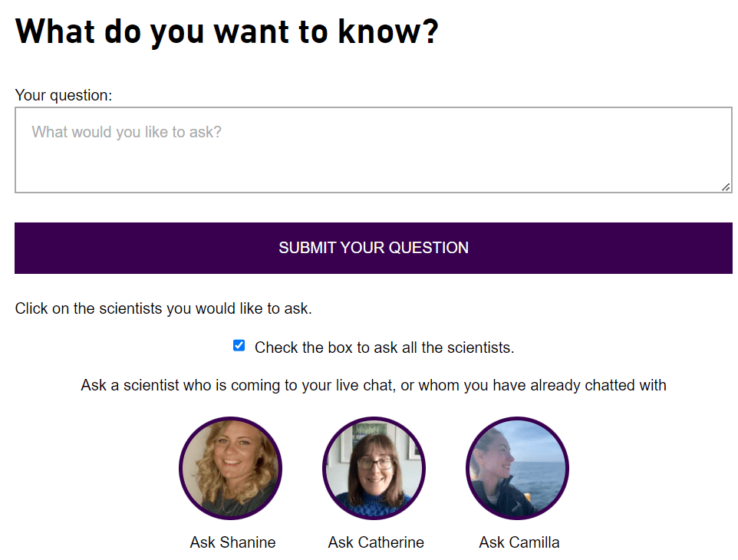The image size is (738, 560).
Task: Select Catherine's circular profile photo
Action: (374, 468)
